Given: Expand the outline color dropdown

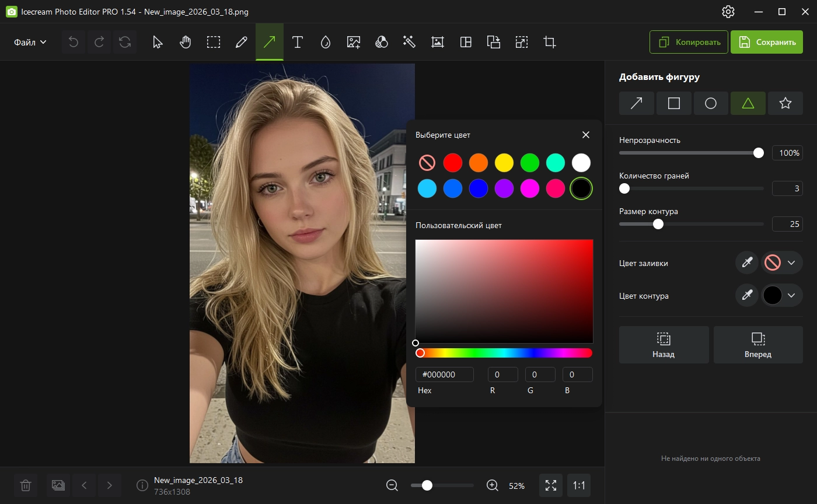Looking at the screenshot, I should pos(791,296).
